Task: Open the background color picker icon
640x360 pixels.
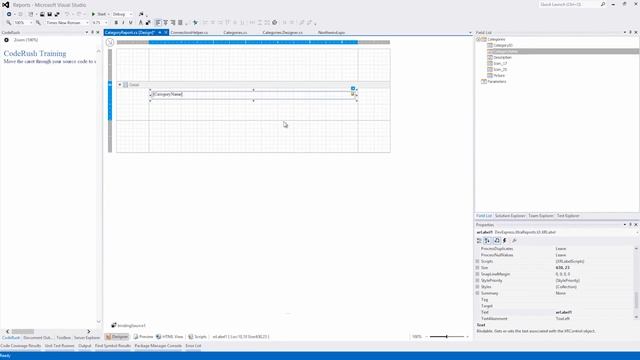Action: pyautogui.click(x=148, y=23)
